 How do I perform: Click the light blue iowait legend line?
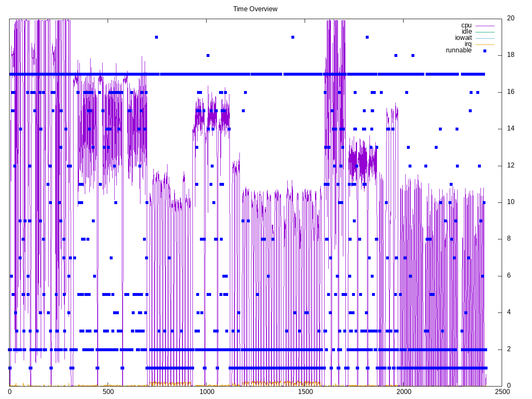tap(485, 38)
